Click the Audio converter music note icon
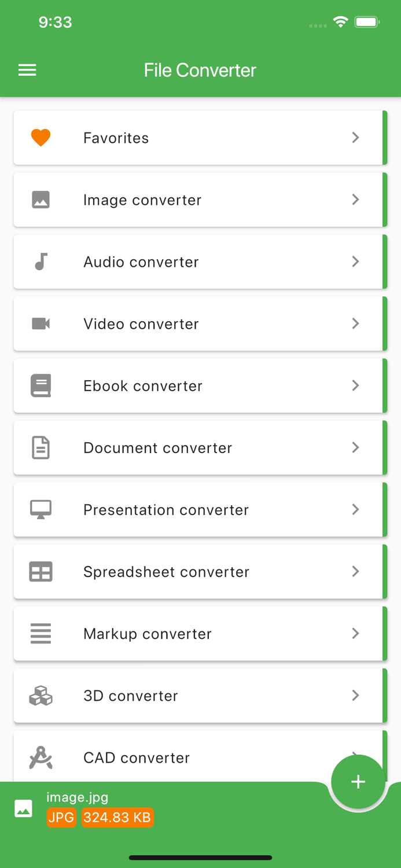 pos(41,261)
